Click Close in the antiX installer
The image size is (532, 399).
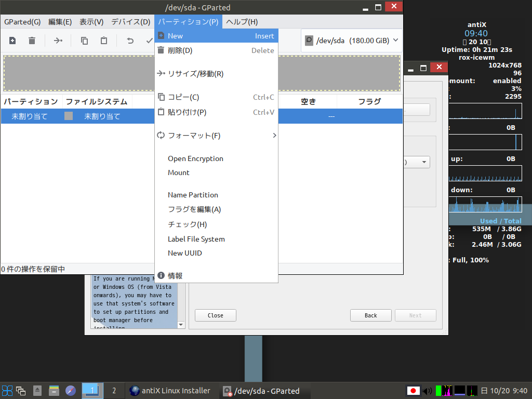(x=216, y=315)
